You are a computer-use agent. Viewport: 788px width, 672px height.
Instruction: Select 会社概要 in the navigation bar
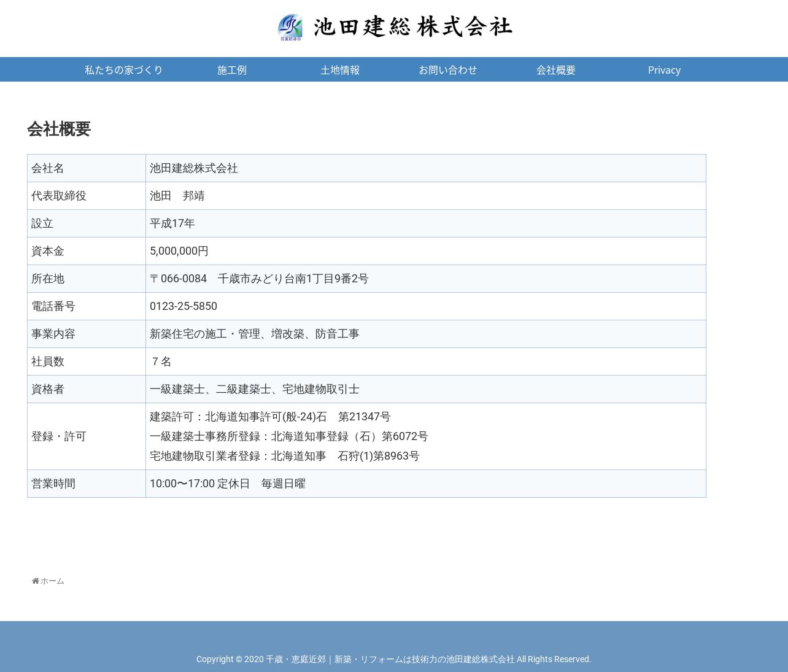[x=556, y=69]
